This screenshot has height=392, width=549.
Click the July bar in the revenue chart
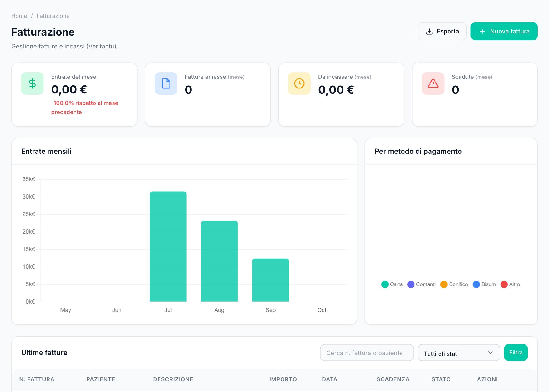[x=168, y=247]
